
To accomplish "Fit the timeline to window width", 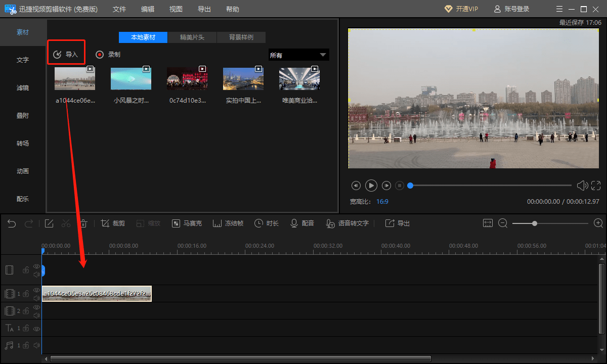I will pyautogui.click(x=488, y=223).
